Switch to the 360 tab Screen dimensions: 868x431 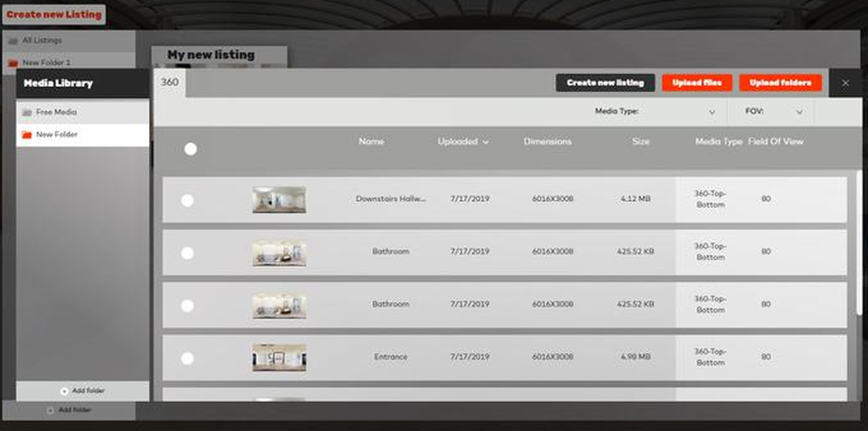pos(170,83)
